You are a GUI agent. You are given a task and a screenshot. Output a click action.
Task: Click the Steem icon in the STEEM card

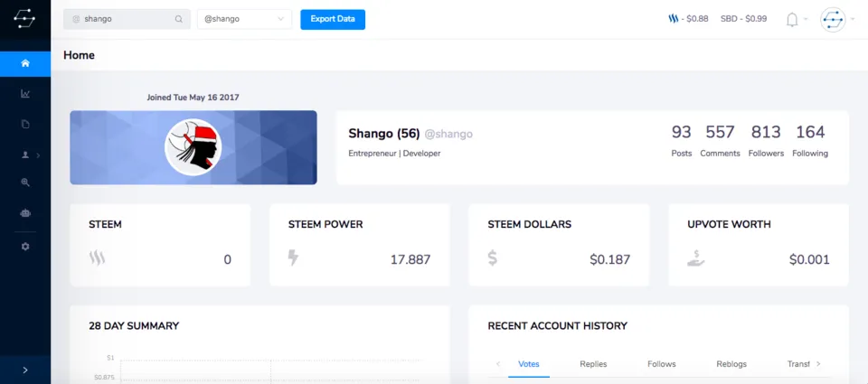pos(97,258)
